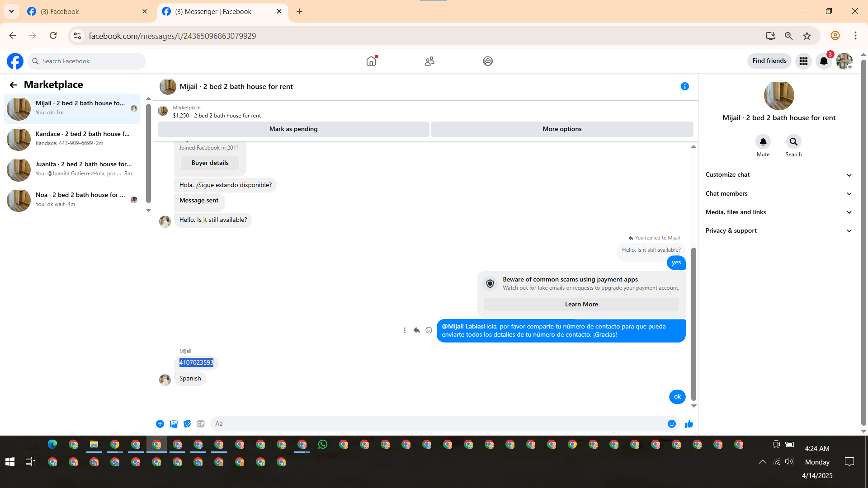The height and width of the screenshot is (488, 868).
Task: Reply to the Spanish request message
Action: 416,330
